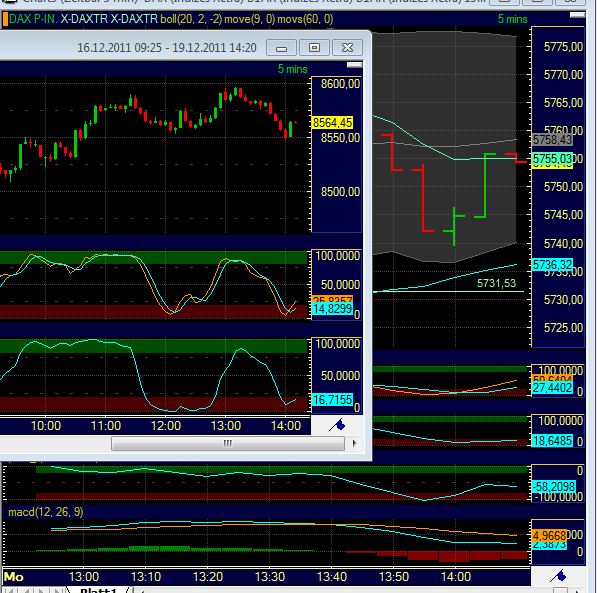This screenshot has height=593, width=597.
Task: Click the Mo day label on the main time axis
Action: click(13, 577)
